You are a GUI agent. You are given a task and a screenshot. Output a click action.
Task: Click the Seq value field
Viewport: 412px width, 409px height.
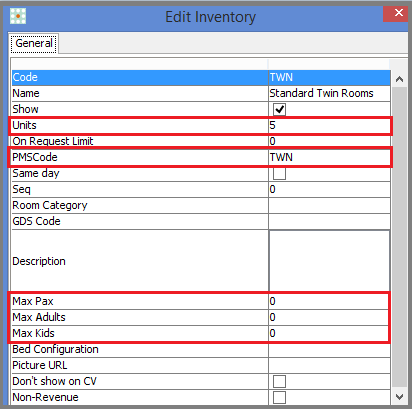pos(329,189)
